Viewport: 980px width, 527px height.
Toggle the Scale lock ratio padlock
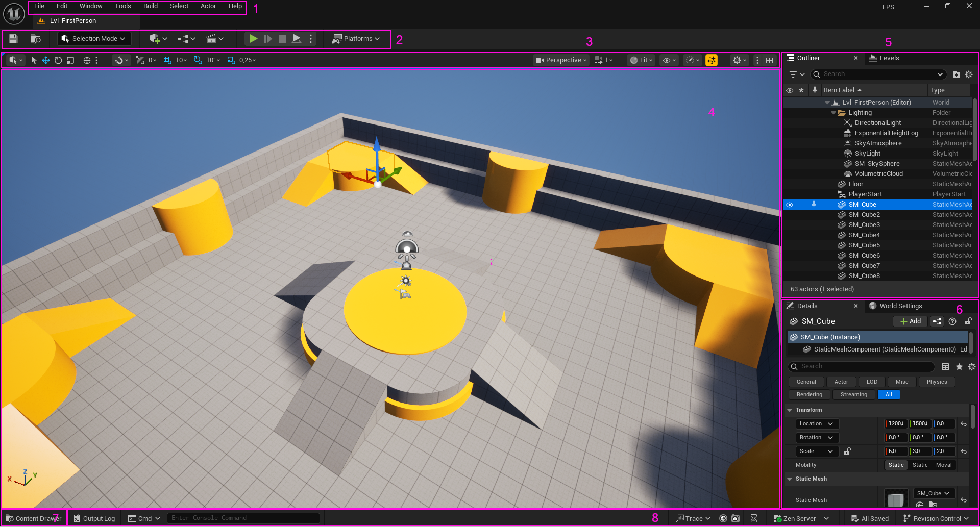[847, 451]
